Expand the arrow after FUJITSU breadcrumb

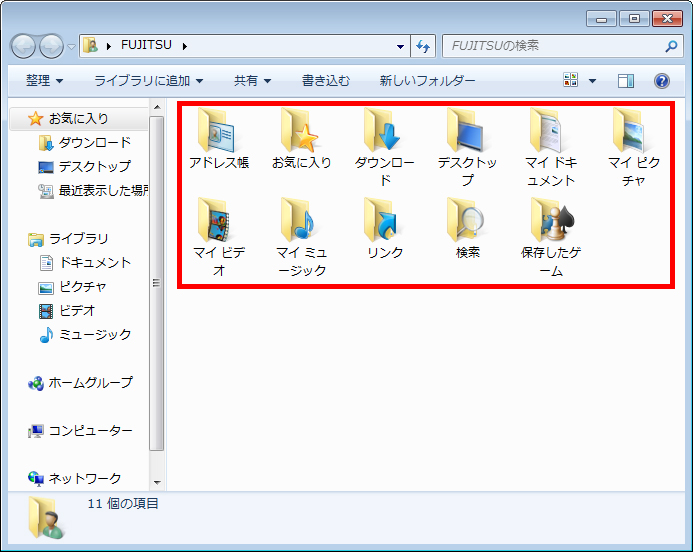pyautogui.click(x=185, y=46)
